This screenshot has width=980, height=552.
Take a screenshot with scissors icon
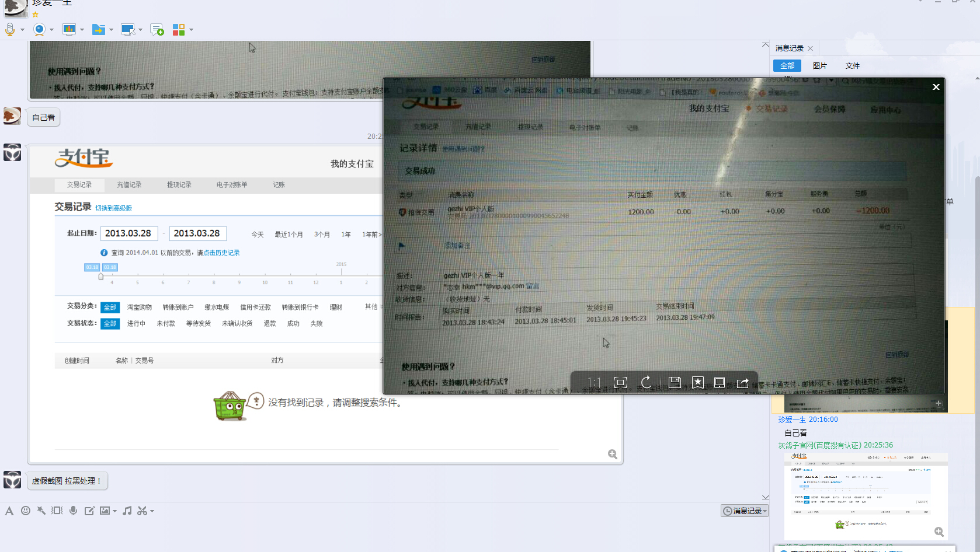coord(142,511)
